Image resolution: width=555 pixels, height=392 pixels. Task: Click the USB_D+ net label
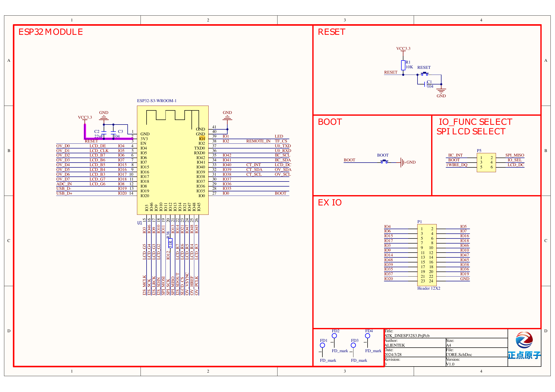point(64,193)
